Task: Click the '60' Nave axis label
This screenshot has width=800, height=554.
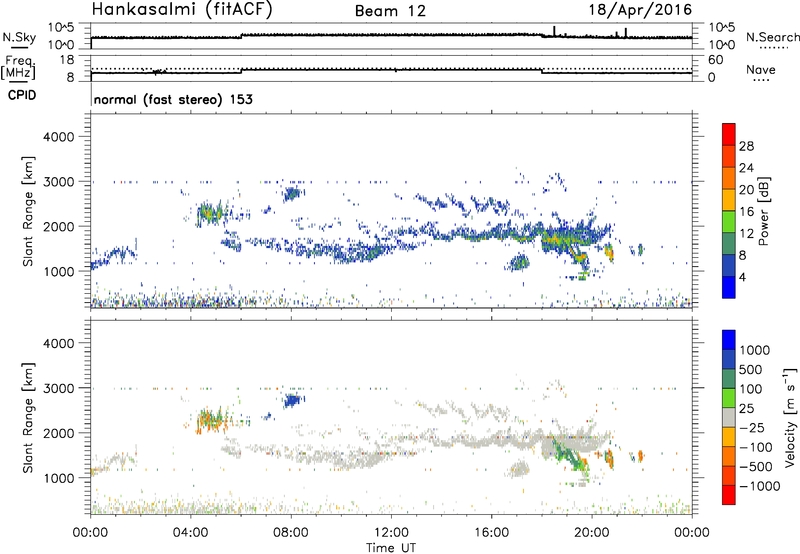Action: tap(716, 60)
